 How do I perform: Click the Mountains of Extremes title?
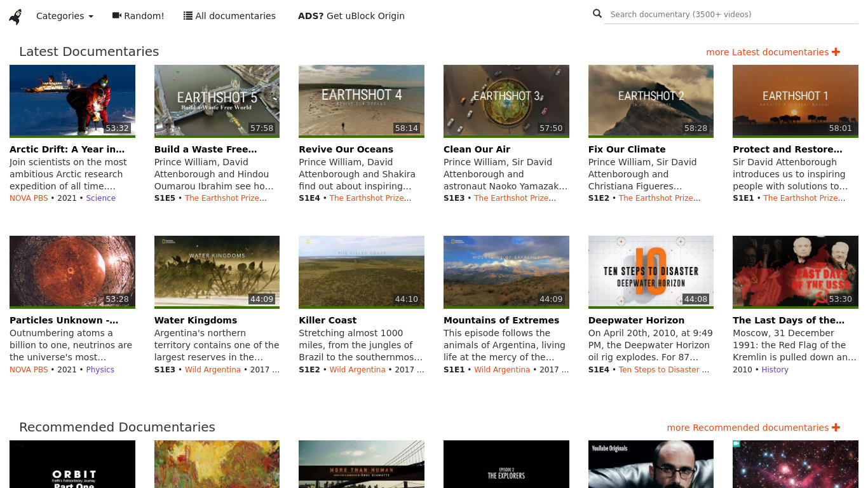pos(501,320)
